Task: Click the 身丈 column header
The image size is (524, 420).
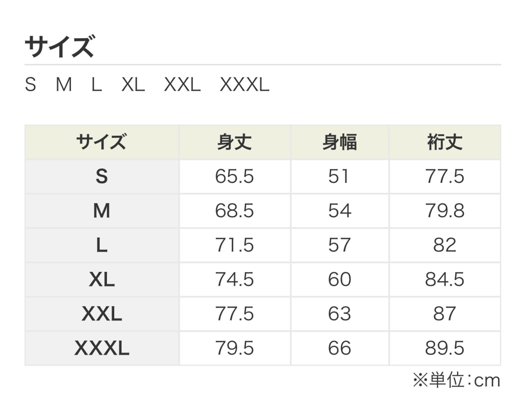Action: (234, 142)
